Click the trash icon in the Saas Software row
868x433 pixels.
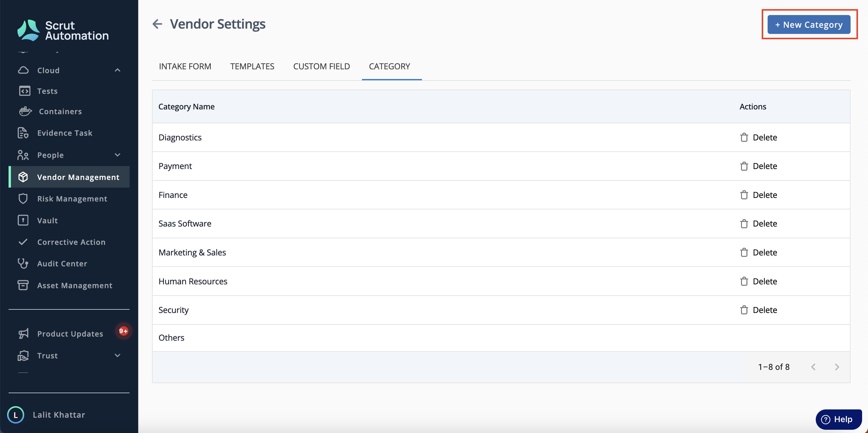pyautogui.click(x=744, y=224)
